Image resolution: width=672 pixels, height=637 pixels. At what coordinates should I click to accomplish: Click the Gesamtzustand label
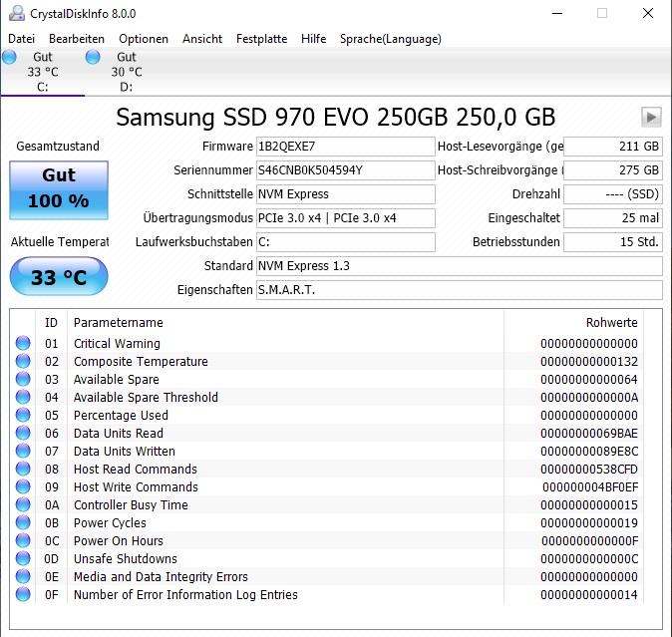click(58, 147)
